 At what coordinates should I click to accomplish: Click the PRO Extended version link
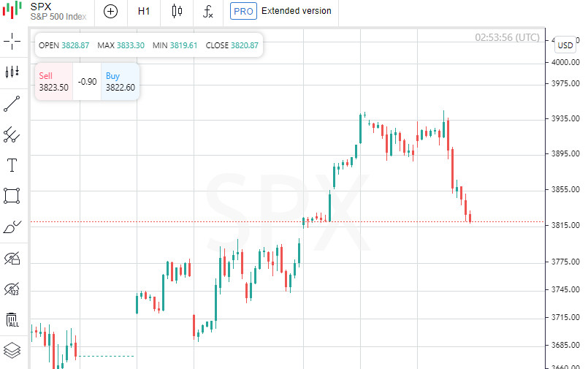(281, 11)
